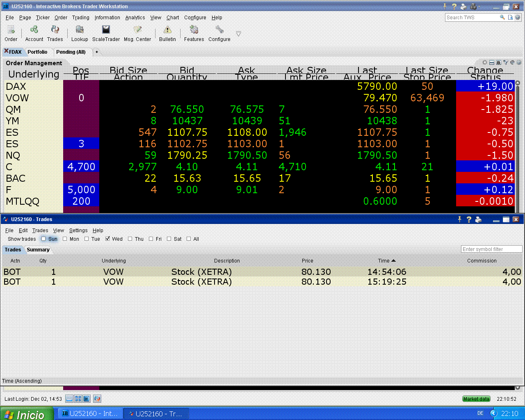The image size is (525, 420).
Task: Switch to the Pending (All) tab
Action: pyautogui.click(x=71, y=52)
